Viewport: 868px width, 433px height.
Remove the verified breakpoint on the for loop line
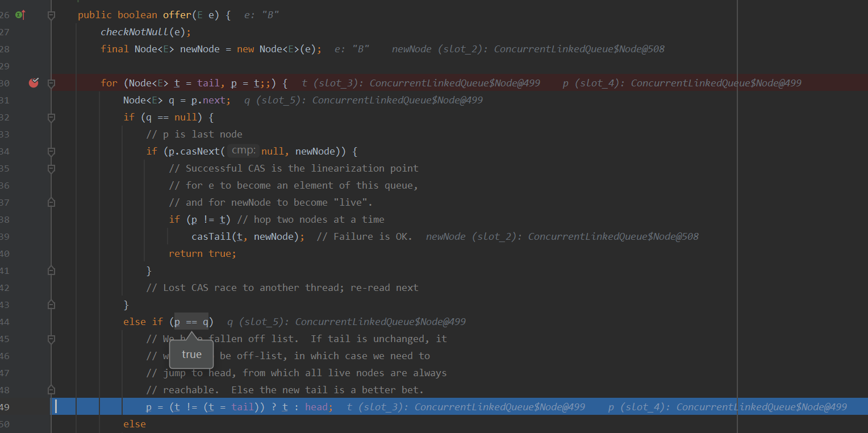[34, 83]
